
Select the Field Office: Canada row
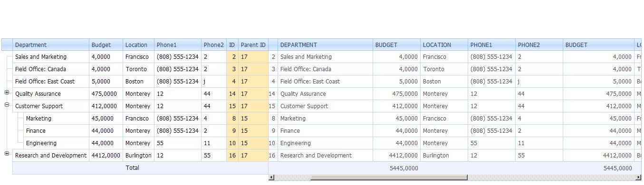(140, 69)
